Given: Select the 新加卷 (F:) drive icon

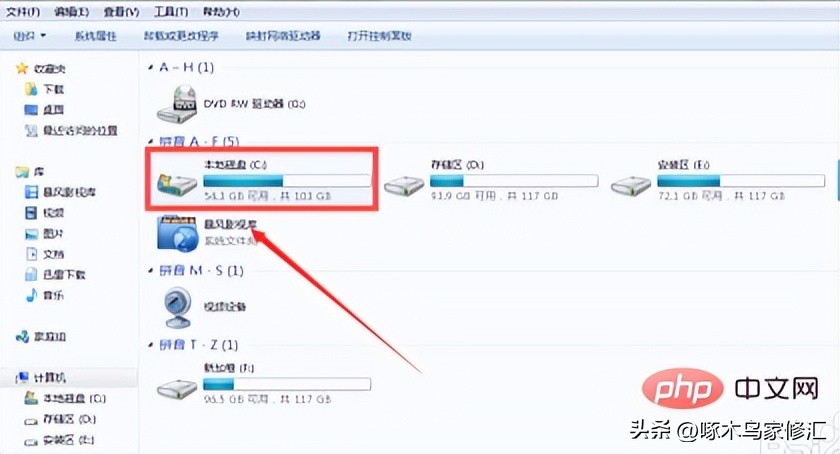Looking at the screenshot, I should click(x=177, y=389).
